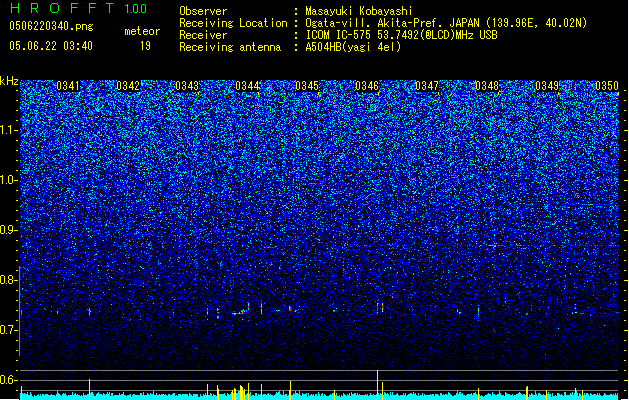
Task: Click the 0.6 kHz axis label
Action: tap(9, 380)
